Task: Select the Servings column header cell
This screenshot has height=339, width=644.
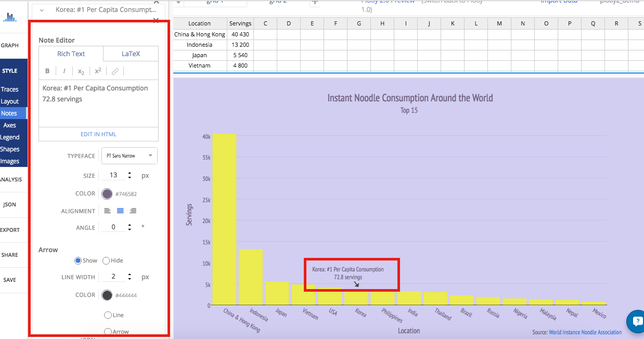Action: click(240, 23)
